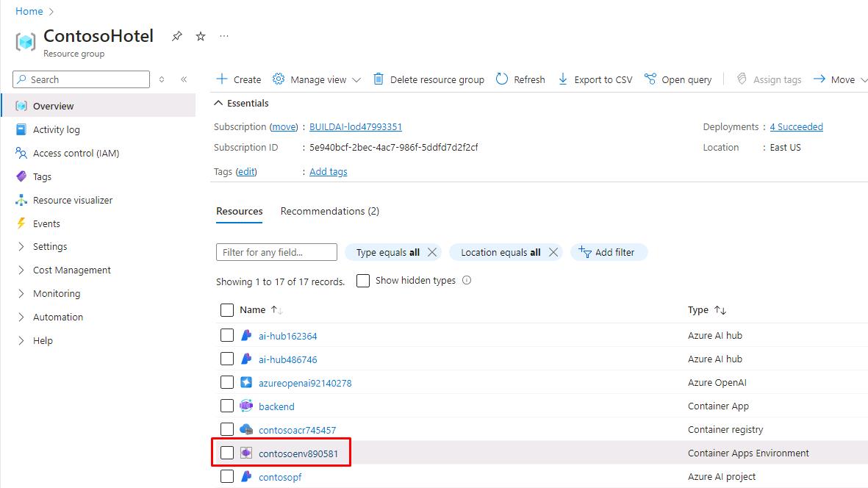Check the ai-hub162364 row checkbox

(x=227, y=335)
